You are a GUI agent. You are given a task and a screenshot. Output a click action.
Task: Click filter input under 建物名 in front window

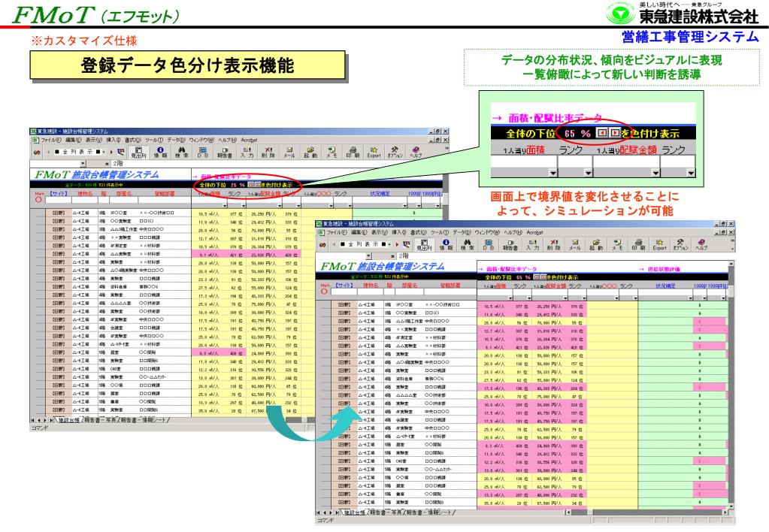click(x=371, y=292)
